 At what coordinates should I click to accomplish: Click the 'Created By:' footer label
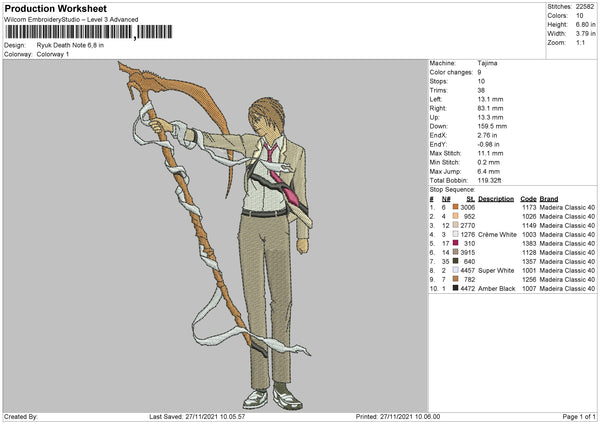pos(21,416)
